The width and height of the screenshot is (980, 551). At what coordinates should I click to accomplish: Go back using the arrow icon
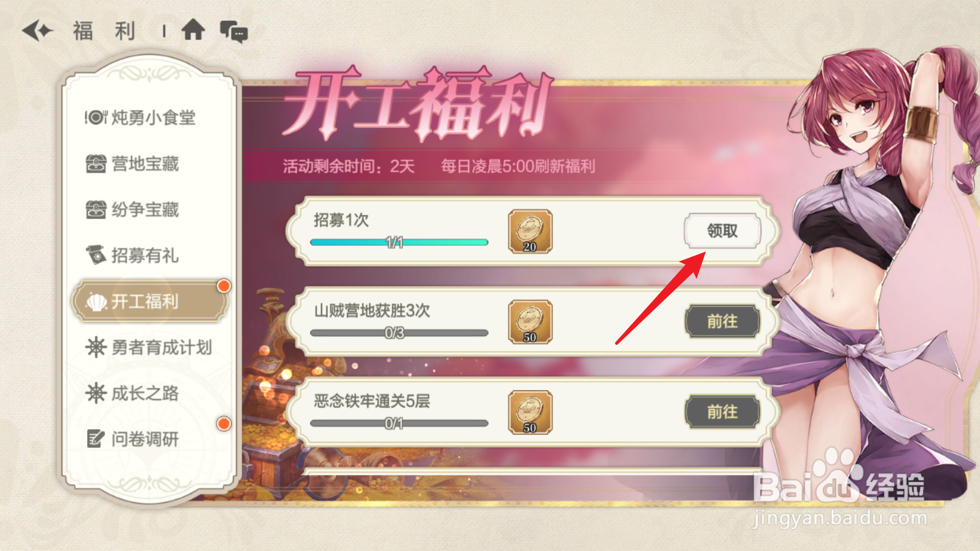38,31
